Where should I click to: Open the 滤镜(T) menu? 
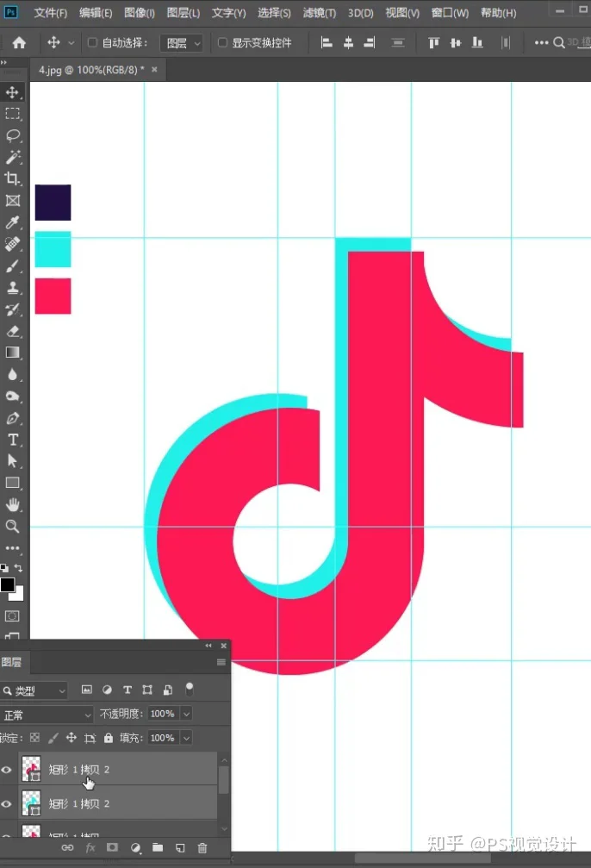(x=320, y=13)
